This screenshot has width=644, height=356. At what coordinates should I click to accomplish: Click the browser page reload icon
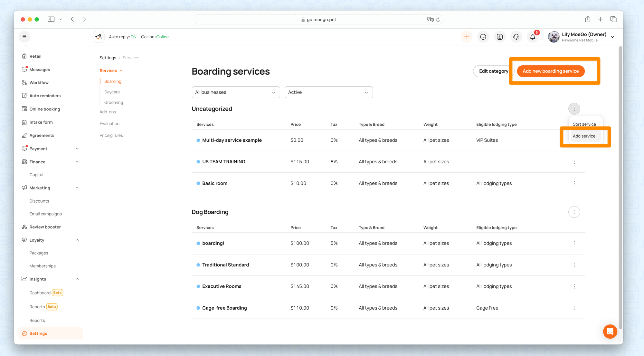coord(438,20)
